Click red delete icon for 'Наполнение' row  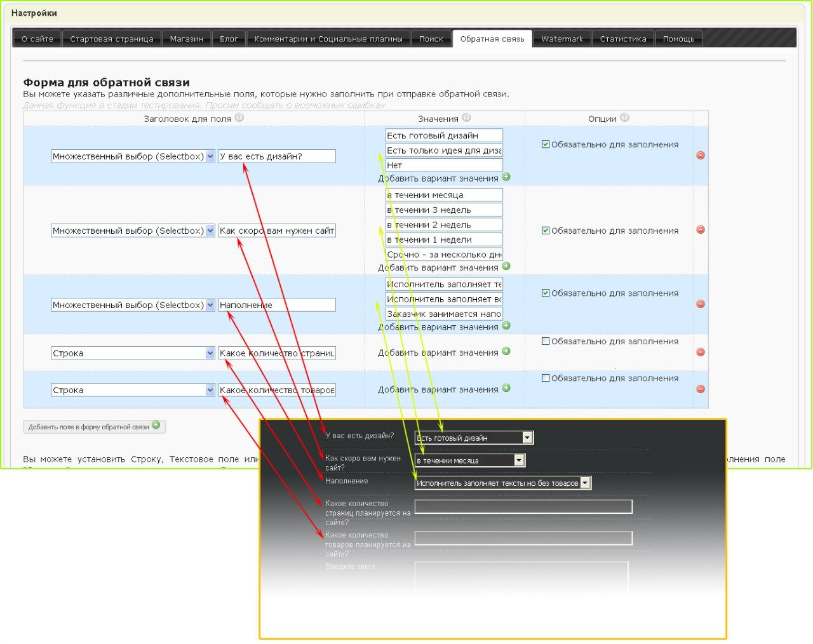701,304
